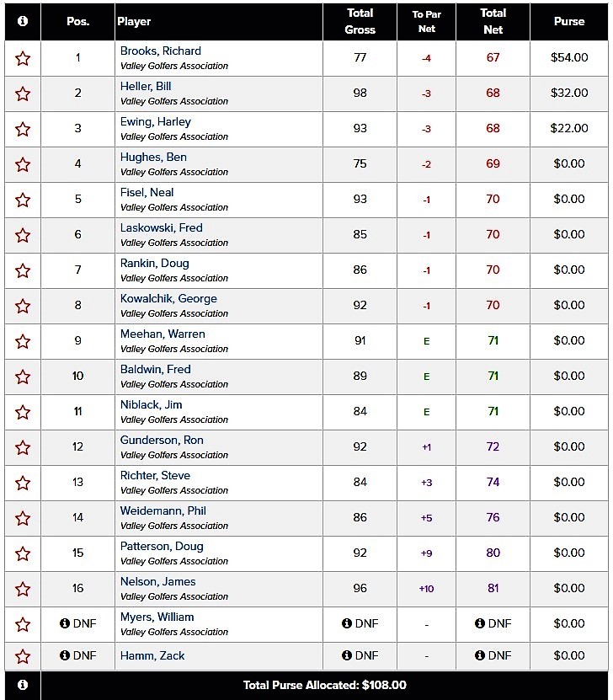The image size is (613, 700).
Task: Click info icon in Hamm Total Net
Action: pos(480,655)
